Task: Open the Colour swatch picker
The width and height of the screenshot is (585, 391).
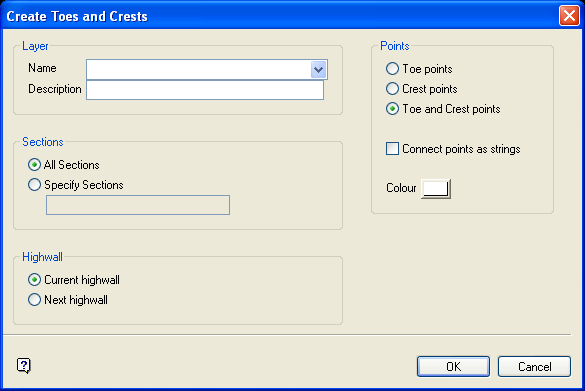Action: tap(436, 188)
